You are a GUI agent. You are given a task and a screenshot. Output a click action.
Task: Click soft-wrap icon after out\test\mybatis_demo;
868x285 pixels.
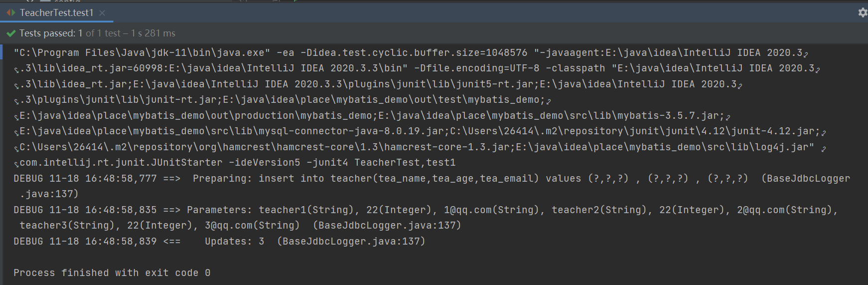549,101
